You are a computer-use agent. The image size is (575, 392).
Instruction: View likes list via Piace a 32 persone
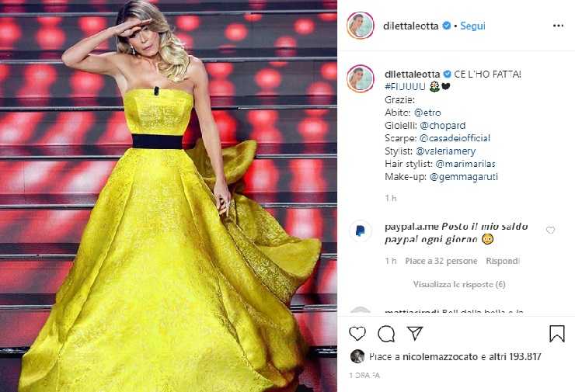pyautogui.click(x=441, y=261)
